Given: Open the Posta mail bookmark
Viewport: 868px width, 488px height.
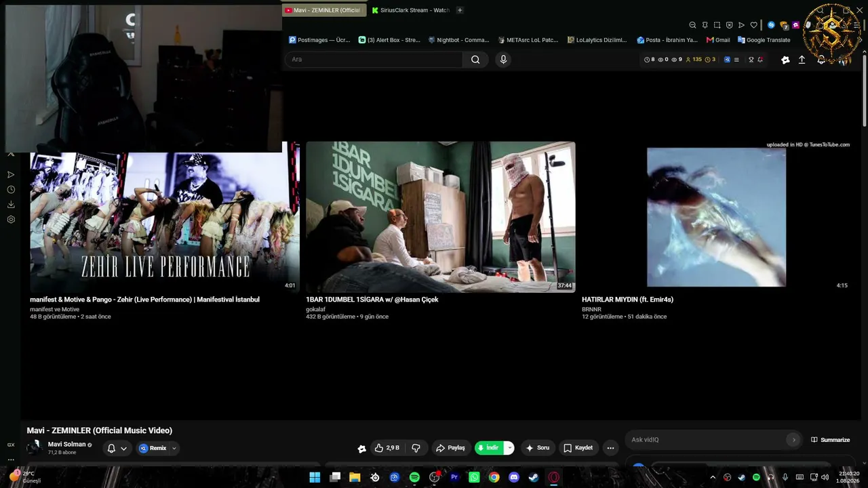Looking at the screenshot, I should tap(667, 40).
